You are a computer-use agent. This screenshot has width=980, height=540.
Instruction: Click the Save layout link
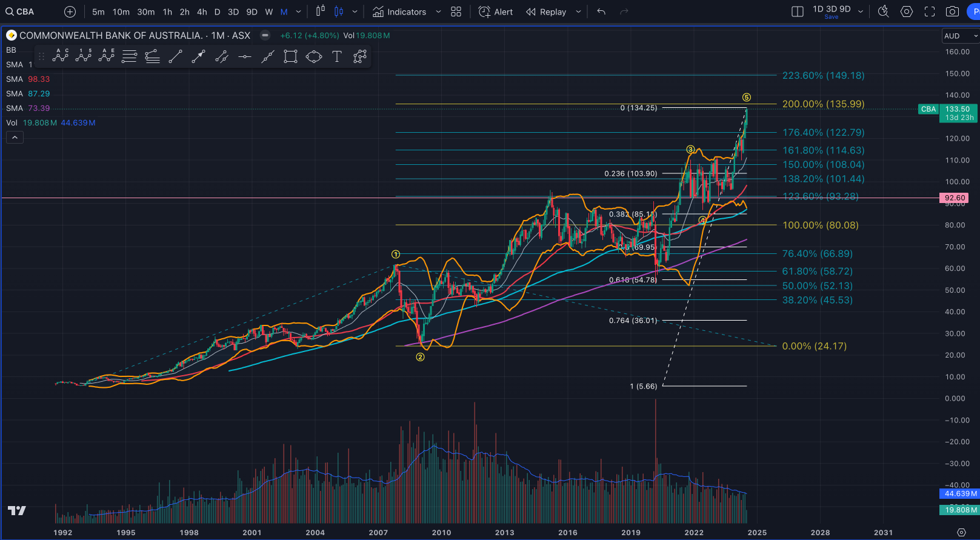(x=832, y=17)
